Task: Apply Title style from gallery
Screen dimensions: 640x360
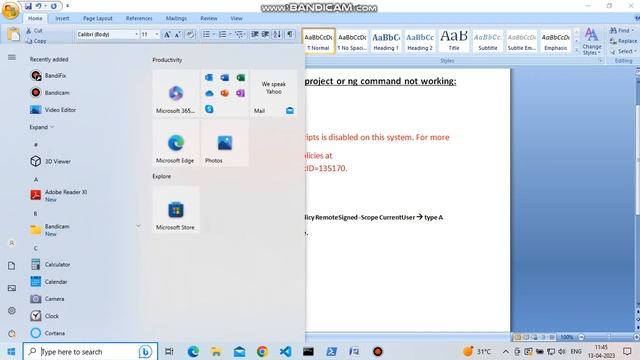Action: [454, 41]
